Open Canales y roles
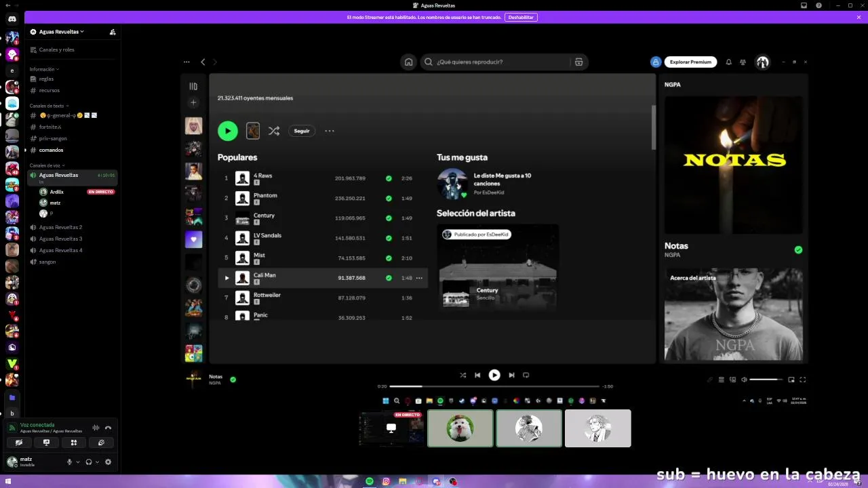Image resolution: width=868 pixels, height=488 pixels. (73, 49)
